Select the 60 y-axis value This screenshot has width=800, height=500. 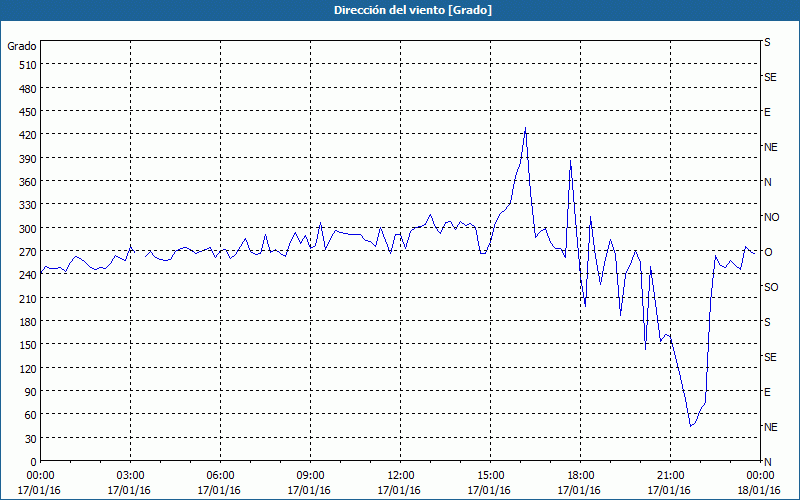31,415
